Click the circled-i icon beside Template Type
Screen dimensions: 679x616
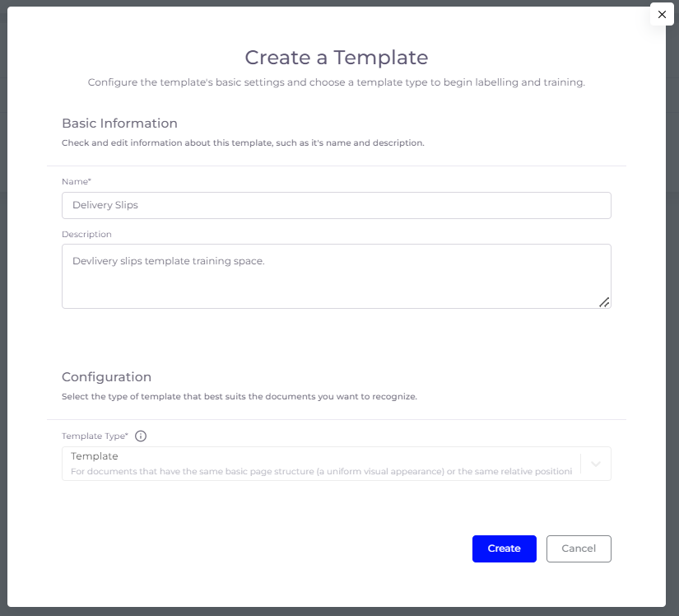(140, 436)
